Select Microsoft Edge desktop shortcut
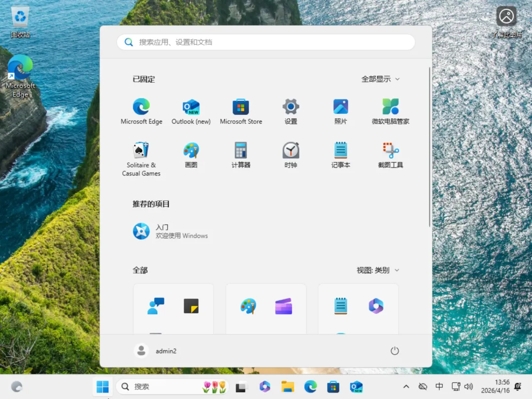532x399 pixels. [x=20, y=77]
